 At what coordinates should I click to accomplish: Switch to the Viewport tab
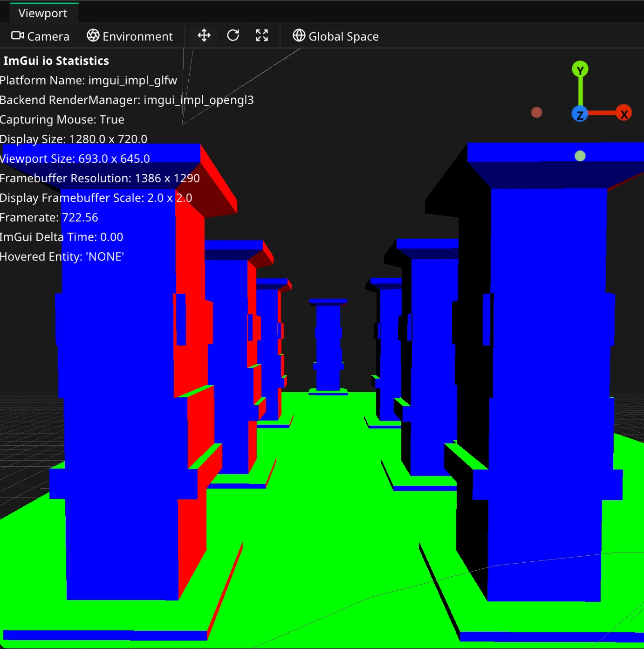tap(43, 13)
